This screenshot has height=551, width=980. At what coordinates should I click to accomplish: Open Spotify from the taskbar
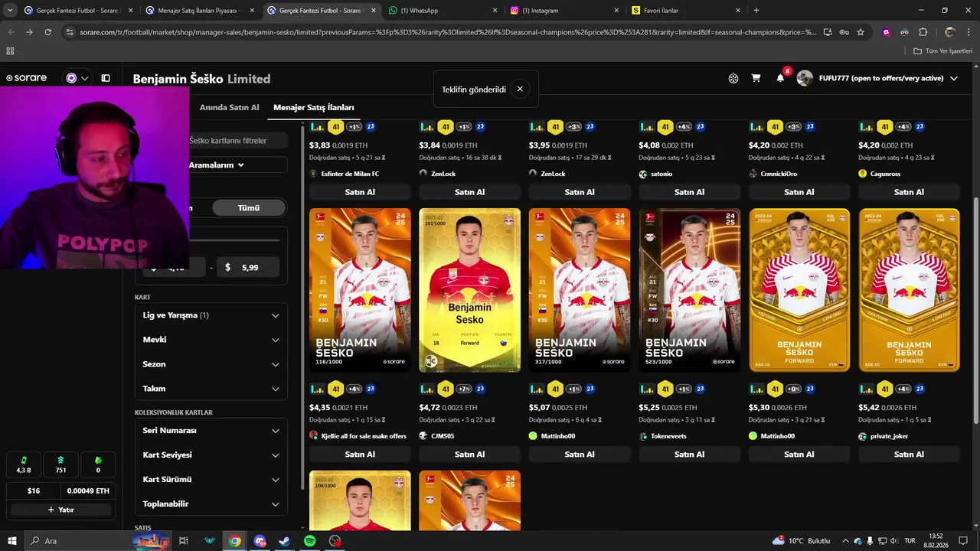309,540
